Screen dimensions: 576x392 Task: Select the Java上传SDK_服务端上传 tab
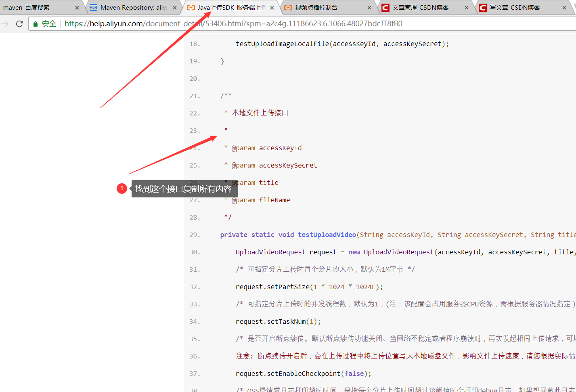pos(232,8)
